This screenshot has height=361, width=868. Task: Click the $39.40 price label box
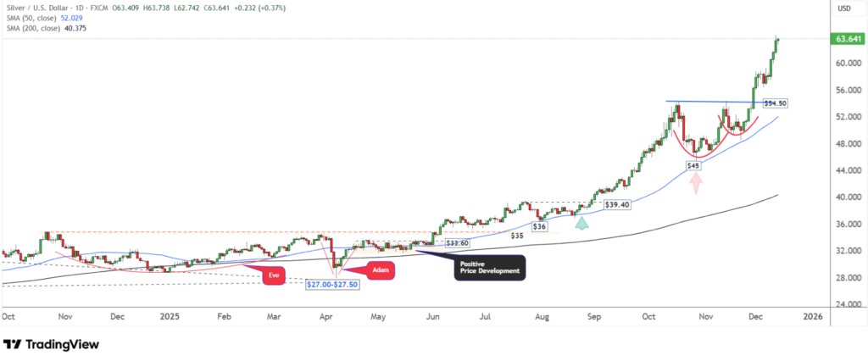[616, 204]
